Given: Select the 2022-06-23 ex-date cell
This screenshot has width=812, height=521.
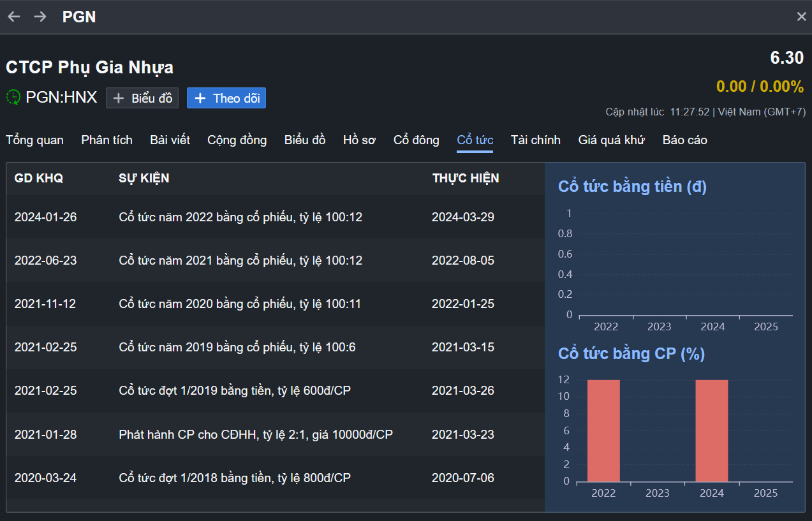Looking at the screenshot, I should (x=45, y=260).
